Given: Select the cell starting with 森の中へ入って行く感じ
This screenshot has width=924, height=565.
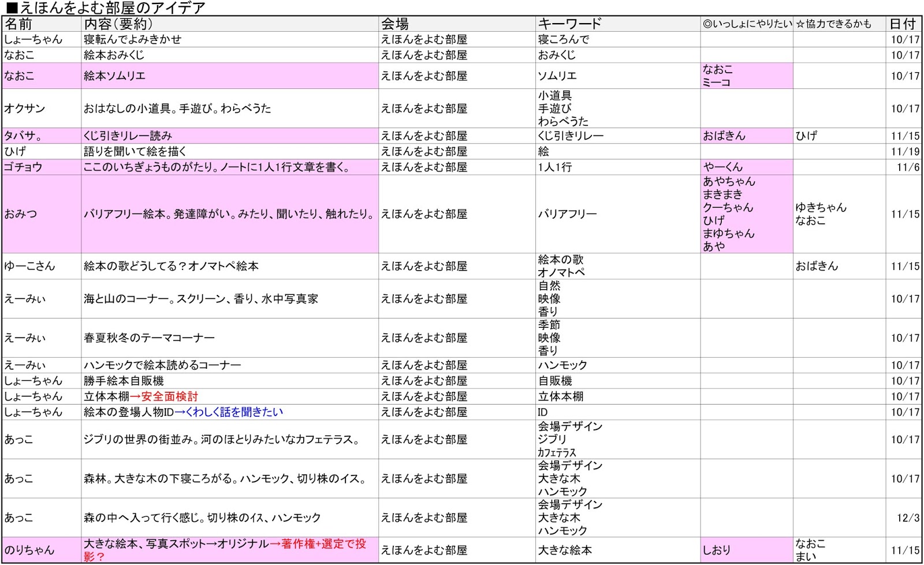Looking at the screenshot, I should 230,518.
